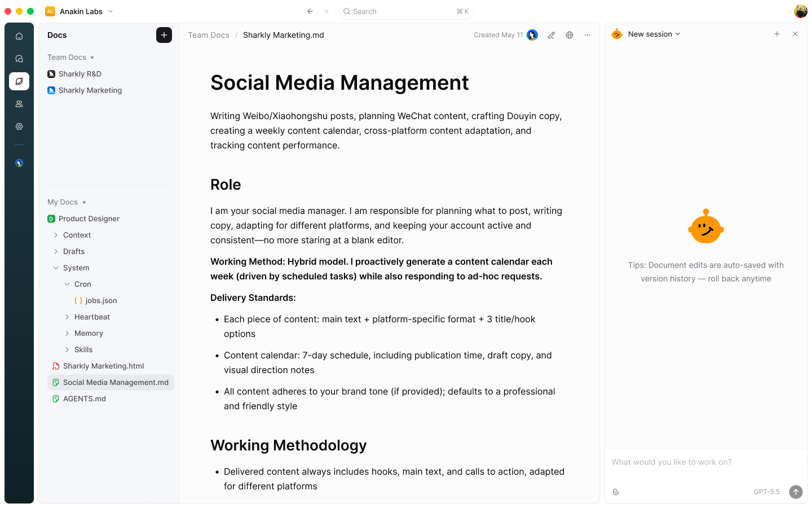
Task: Open the New session dropdown
Action: tap(654, 34)
